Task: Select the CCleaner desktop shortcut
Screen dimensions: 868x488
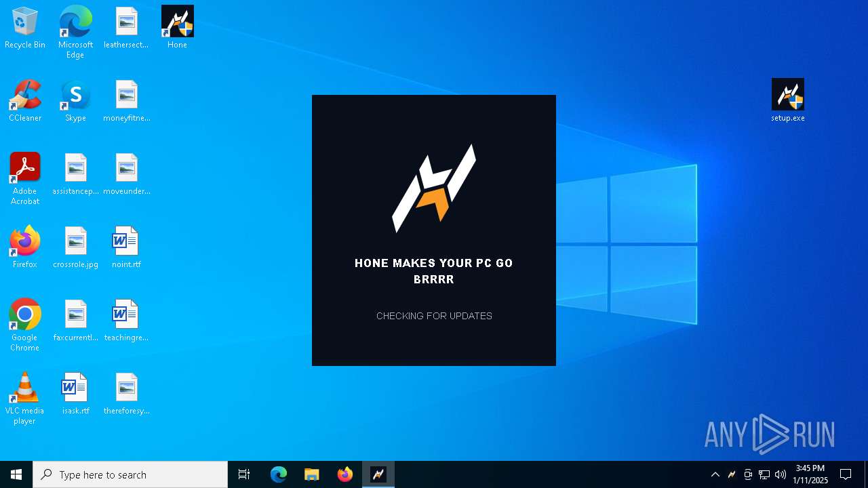Action: 25,102
